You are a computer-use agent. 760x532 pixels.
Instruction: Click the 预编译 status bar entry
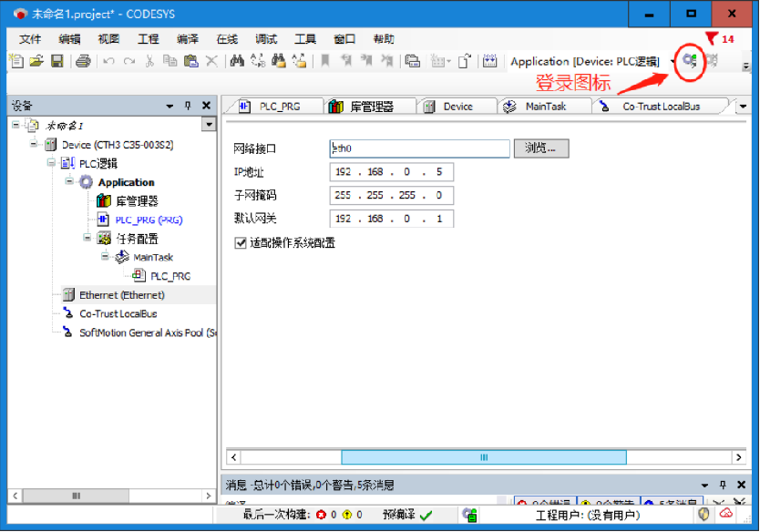[406, 515]
